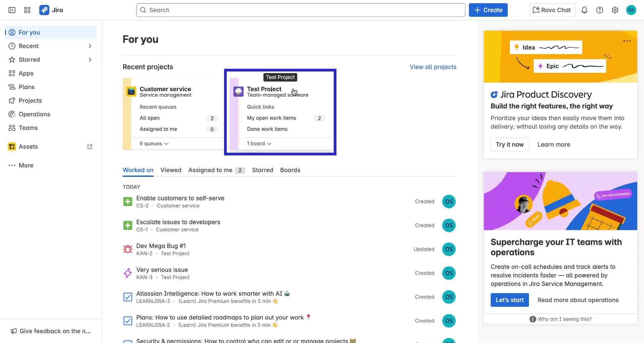This screenshot has height=343, width=644.
Task: Open the three-dot menu on Product Discovery card
Action: pyautogui.click(x=627, y=41)
